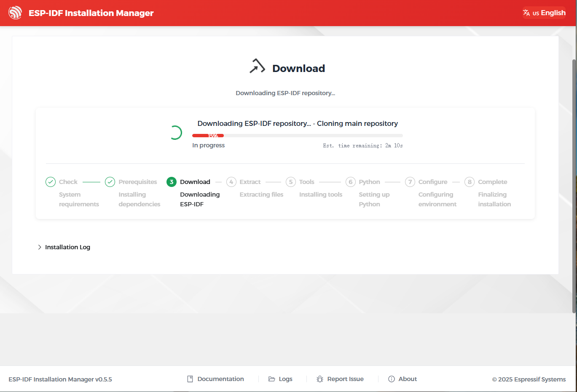The width and height of the screenshot is (577, 392).
Task: Click the Report Issue bug icon
Action: [x=320, y=379]
